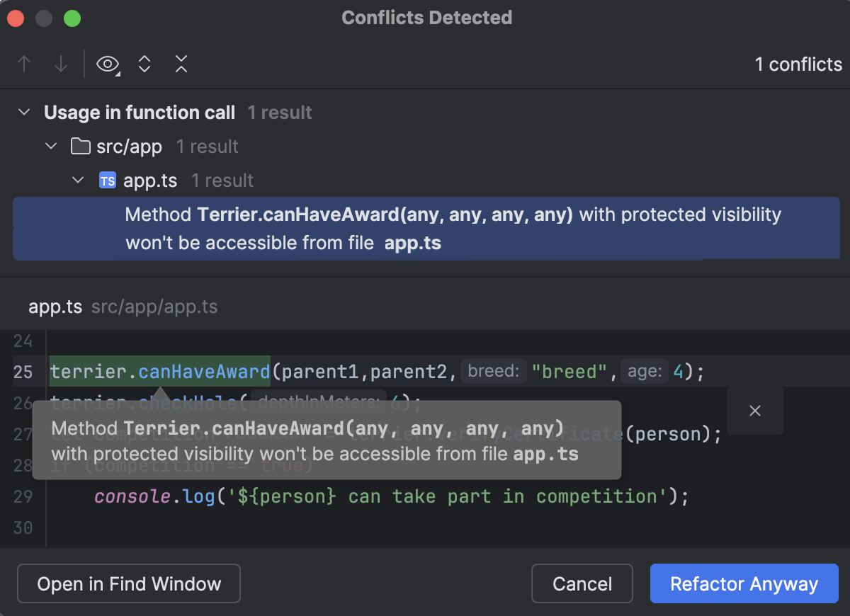Click the src/app/app.ts path label

pos(154,307)
